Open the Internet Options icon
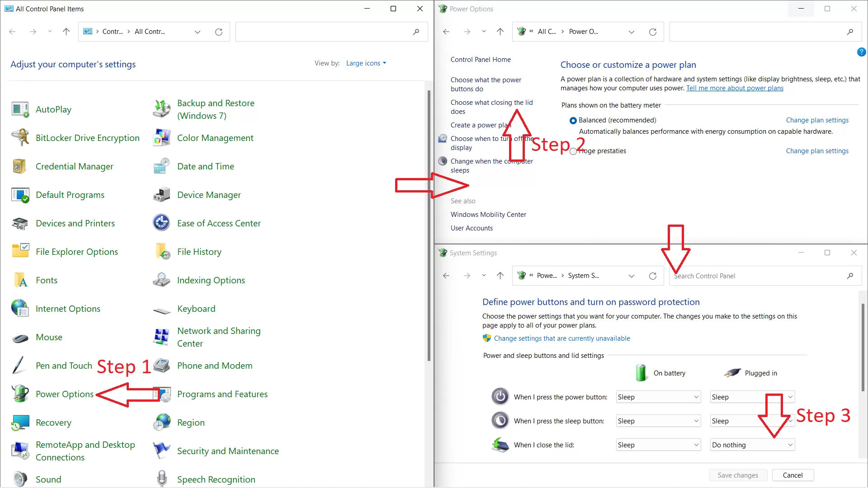This screenshot has height=488, width=868. point(20,309)
